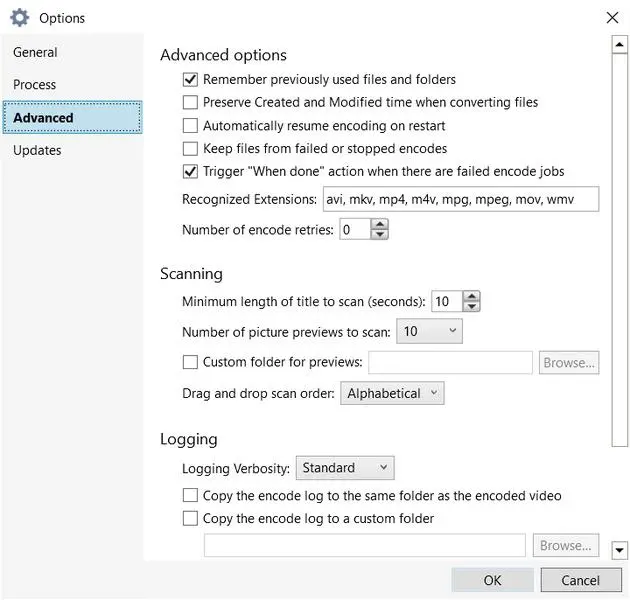
Task: Edit the Recognized Extensions field
Action: pyautogui.click(x=461, y=199)
